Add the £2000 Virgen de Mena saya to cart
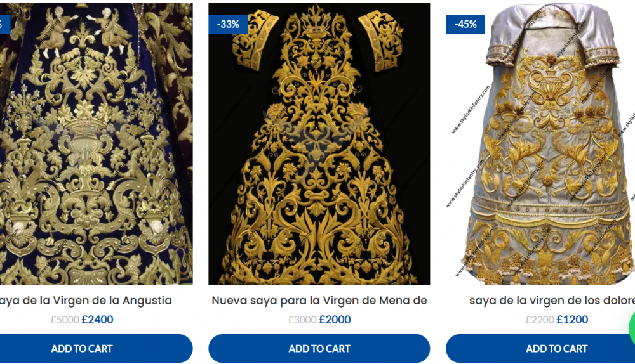Viewport: 635px width, 364px height. 319,348
